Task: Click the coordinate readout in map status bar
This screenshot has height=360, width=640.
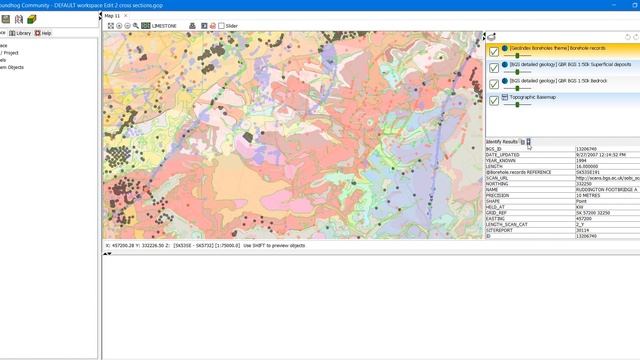Action: pos(138,246)
